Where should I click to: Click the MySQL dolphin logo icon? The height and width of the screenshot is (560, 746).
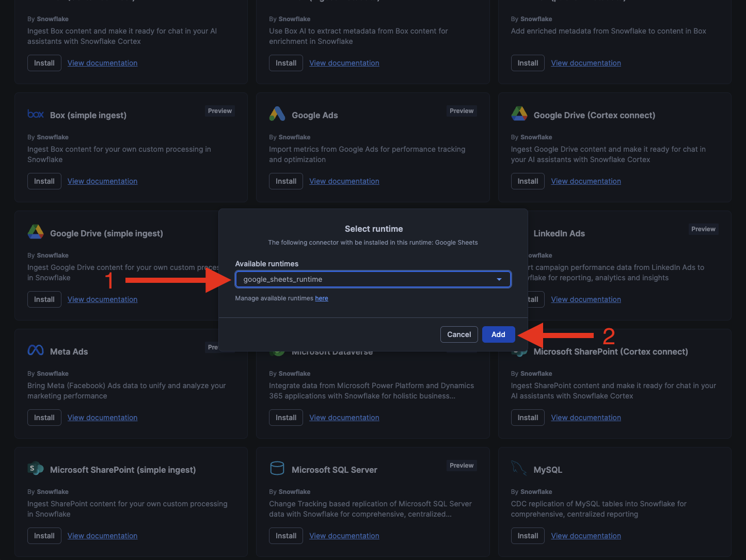coord(519,469)
